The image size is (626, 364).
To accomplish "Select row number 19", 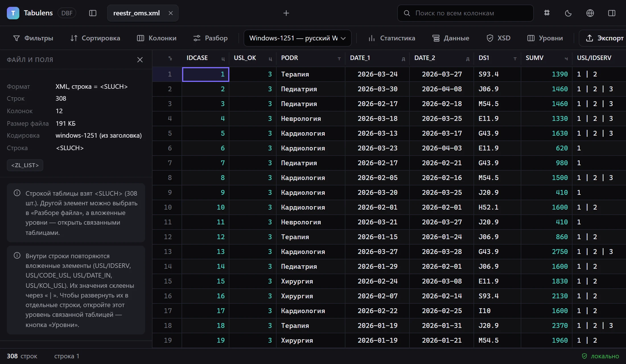I will pyautogui.click(x=167, y=340).
